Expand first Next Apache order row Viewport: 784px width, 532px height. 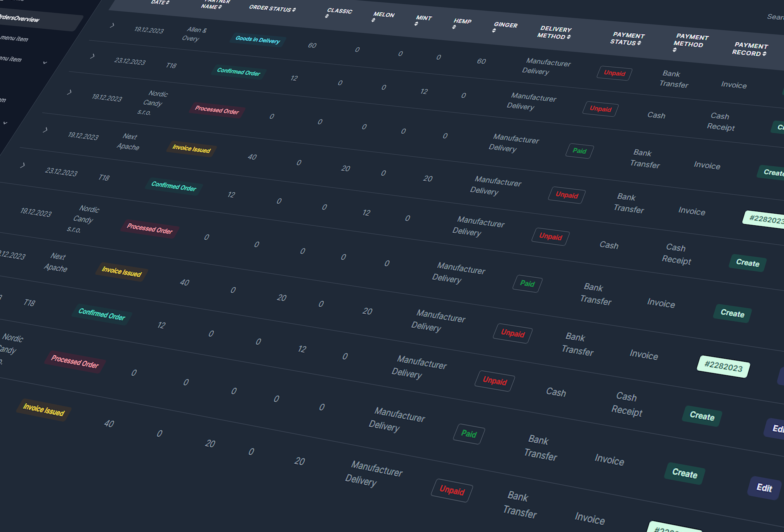click(x=45, y=130)
